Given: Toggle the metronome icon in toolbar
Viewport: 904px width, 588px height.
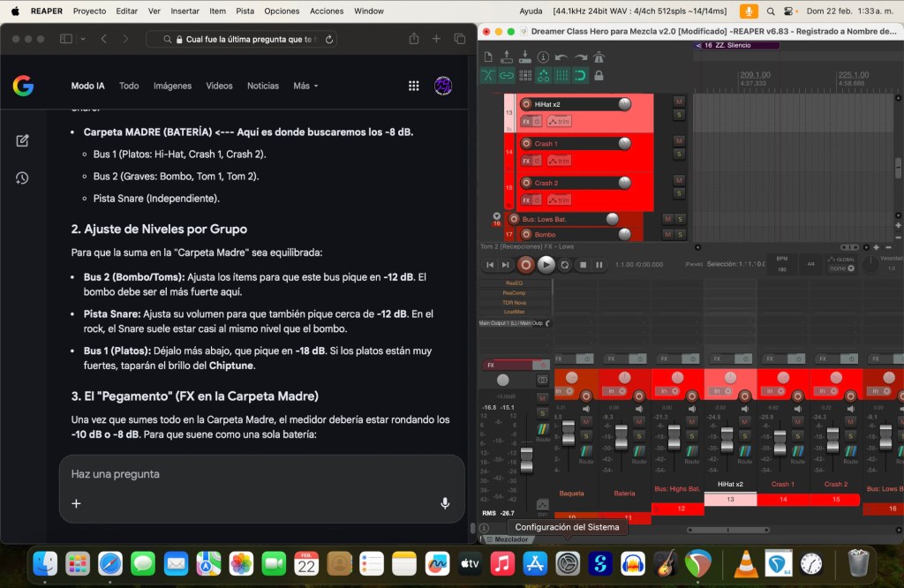Looking at the screenshot, I should [599, 57].
